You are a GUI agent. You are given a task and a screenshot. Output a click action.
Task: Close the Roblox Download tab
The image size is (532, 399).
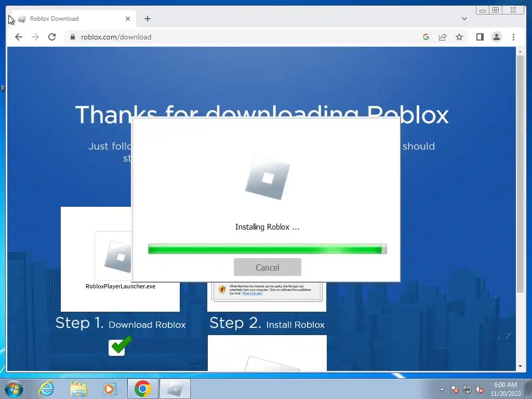[128, 19]
